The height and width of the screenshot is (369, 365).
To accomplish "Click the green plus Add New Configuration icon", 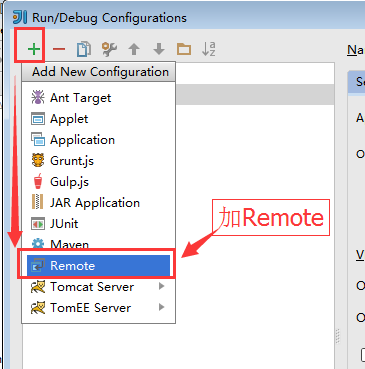I will [34, 49].
